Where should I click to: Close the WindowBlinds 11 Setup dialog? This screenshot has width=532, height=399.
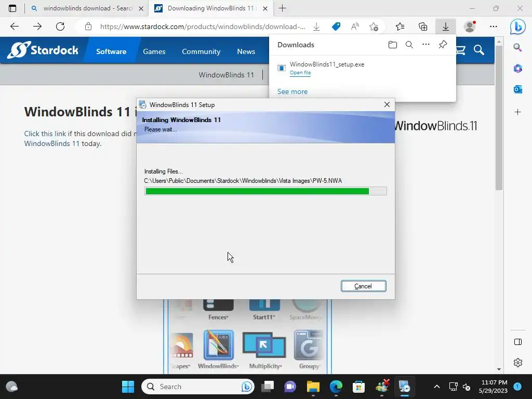click(387, 104)
